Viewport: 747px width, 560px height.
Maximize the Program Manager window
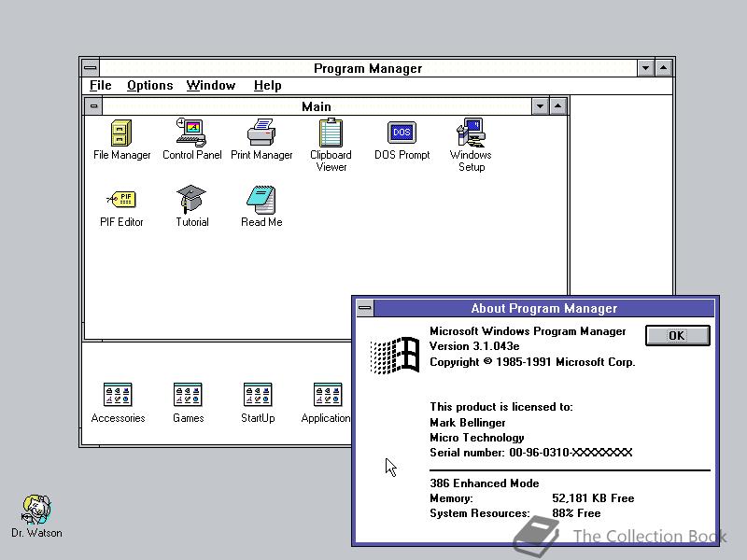[x=664, y=68]
